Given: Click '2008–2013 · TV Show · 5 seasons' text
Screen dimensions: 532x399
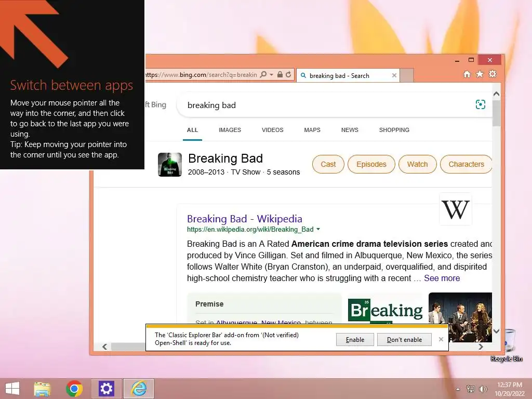Looking at the screenshot, I should 244,172.
